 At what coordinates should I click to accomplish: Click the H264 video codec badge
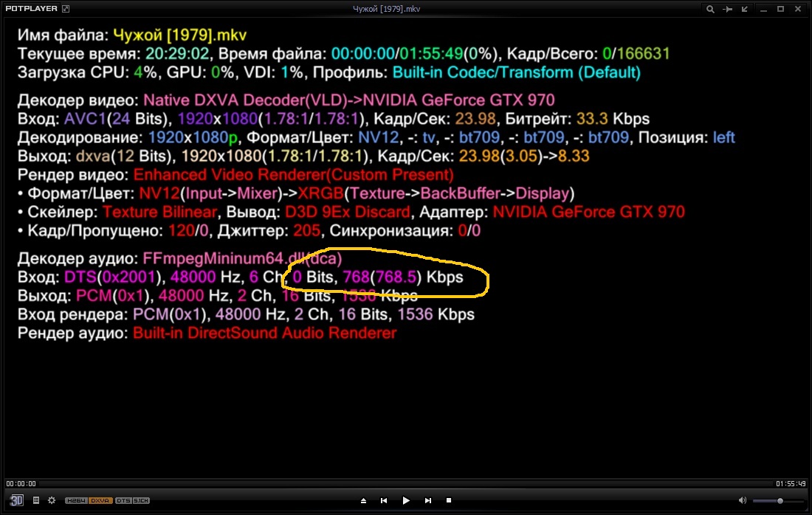point(76,500)
